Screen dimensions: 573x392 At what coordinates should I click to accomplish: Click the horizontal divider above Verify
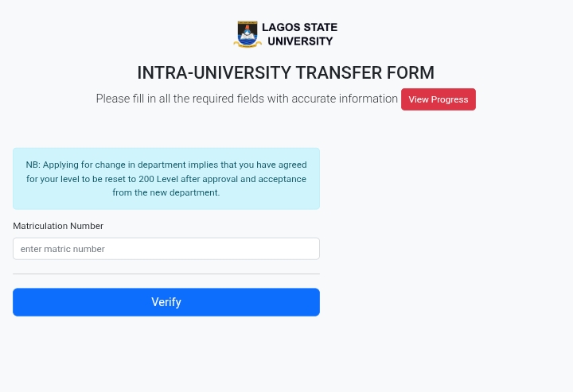click(x=166, y=274)
